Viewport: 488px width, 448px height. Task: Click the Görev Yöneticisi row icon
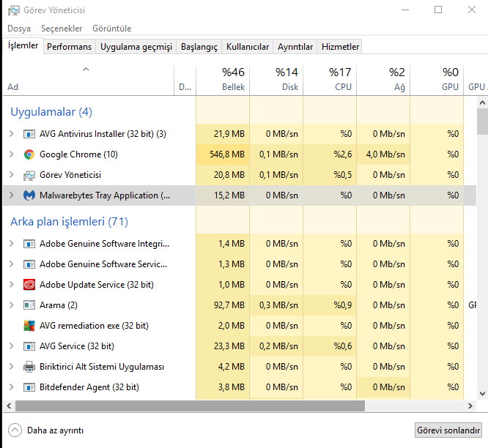click(x=29, y=176)
